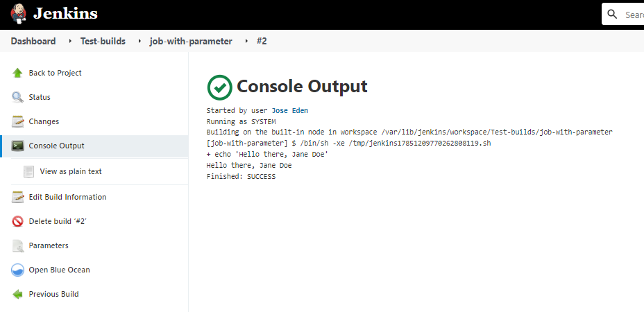Click the magnifier Status icon
The image size is (644, 312).
pyautogui.click(x=17, y=97)
